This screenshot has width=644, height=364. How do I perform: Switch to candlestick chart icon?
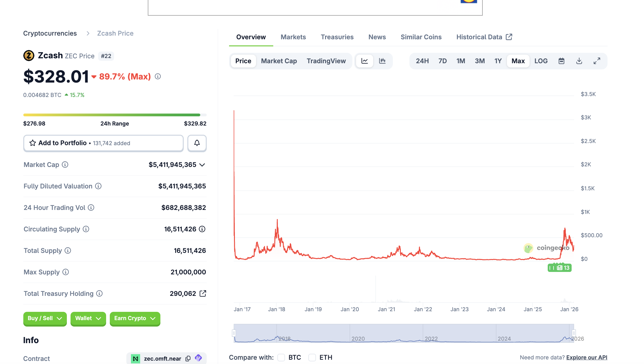tap(382, 61)
